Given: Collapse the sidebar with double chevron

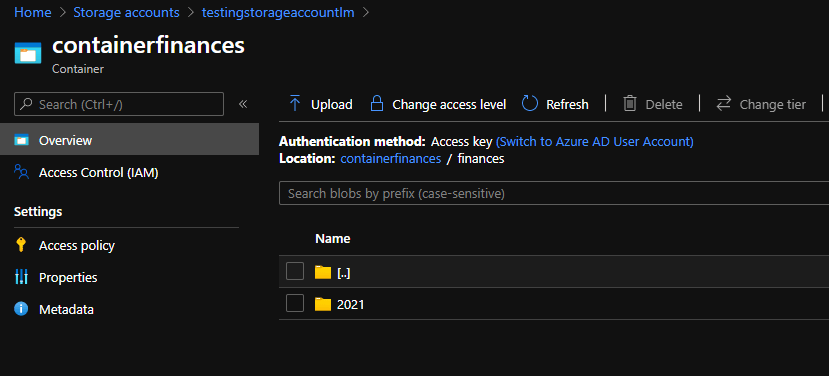Looking at the screenshot, I should click(243, 104).
